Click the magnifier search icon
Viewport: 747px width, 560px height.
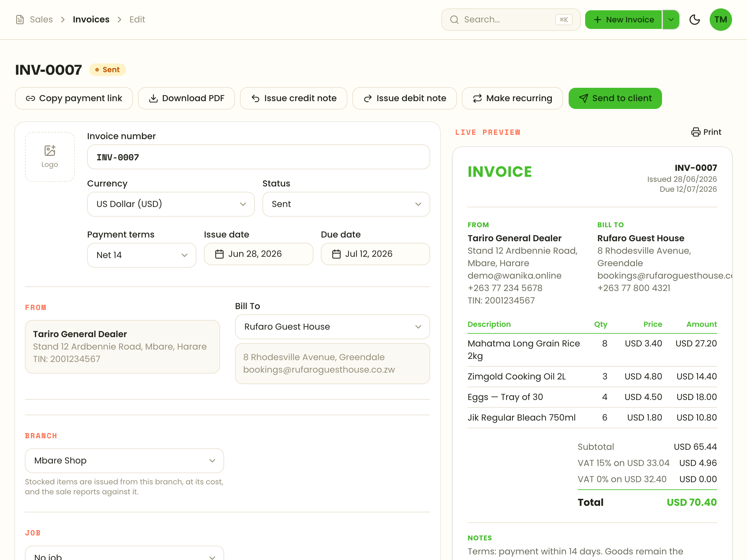[454, 20]
